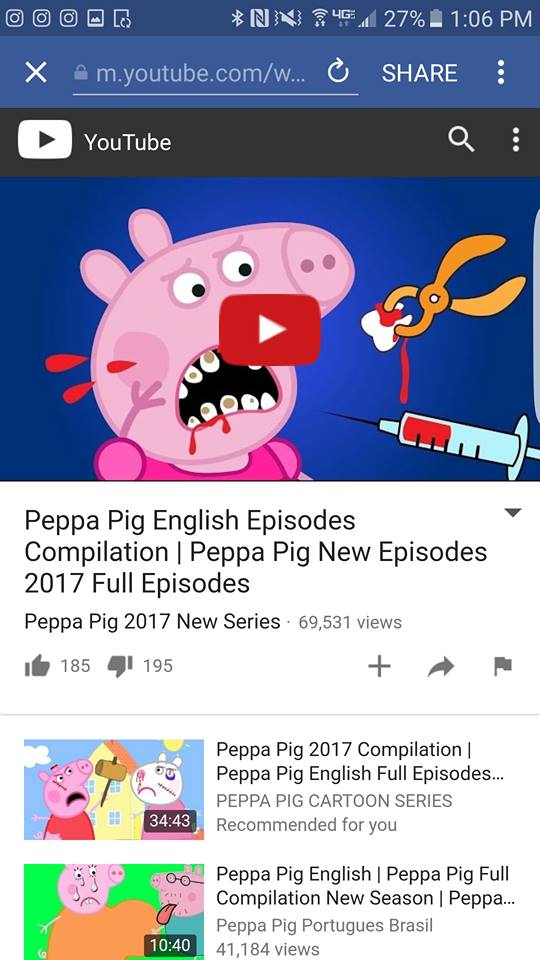Go to YouTube home via logo
Viewport: 540px width, 960px height.
(95, 140)
